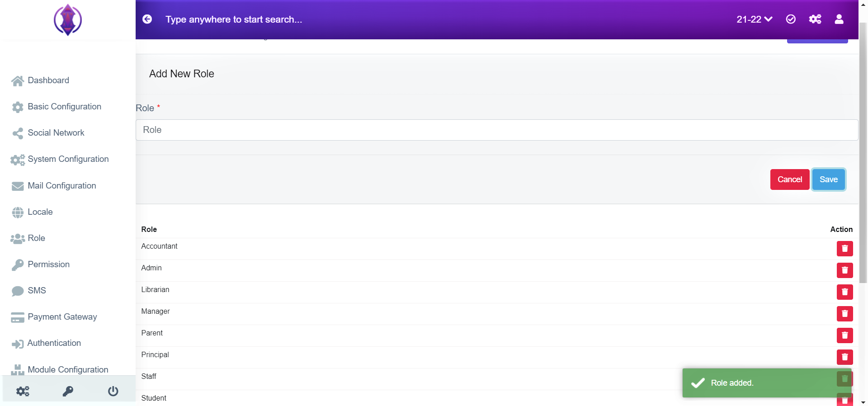Click the Role column header
Image resolution: width=868 pixels, height=406 pixels.
(149, 229)
